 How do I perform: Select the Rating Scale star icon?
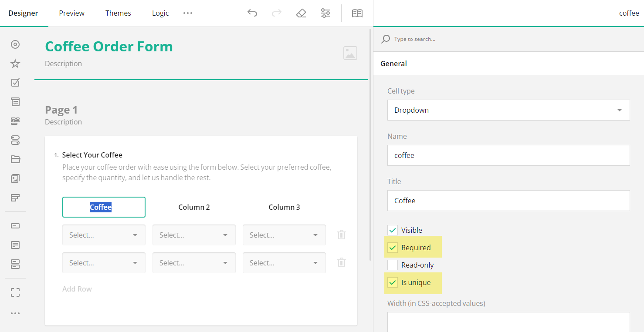click(x=15, y=64)
